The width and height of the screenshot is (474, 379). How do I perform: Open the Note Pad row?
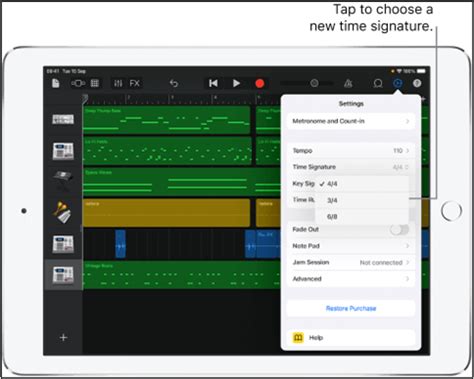pos(351,246)
